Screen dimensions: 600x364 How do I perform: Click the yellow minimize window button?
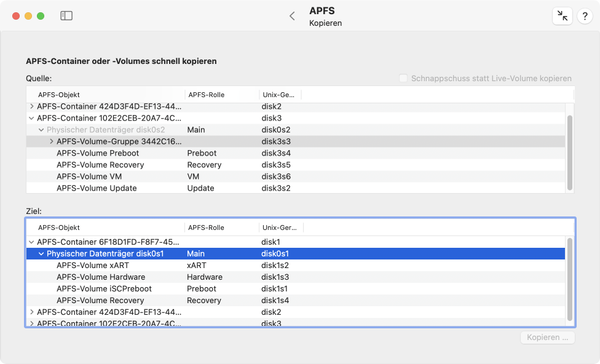28,16
